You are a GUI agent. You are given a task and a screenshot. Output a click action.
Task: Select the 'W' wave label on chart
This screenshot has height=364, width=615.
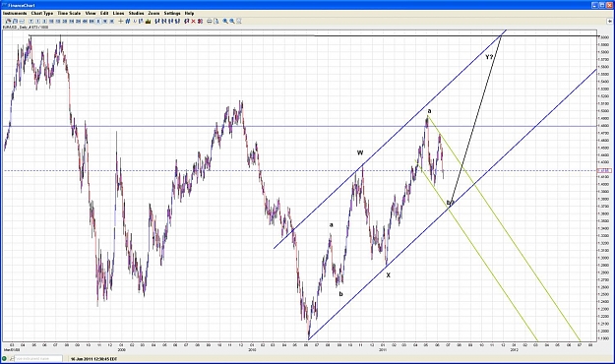pos(360,152)
